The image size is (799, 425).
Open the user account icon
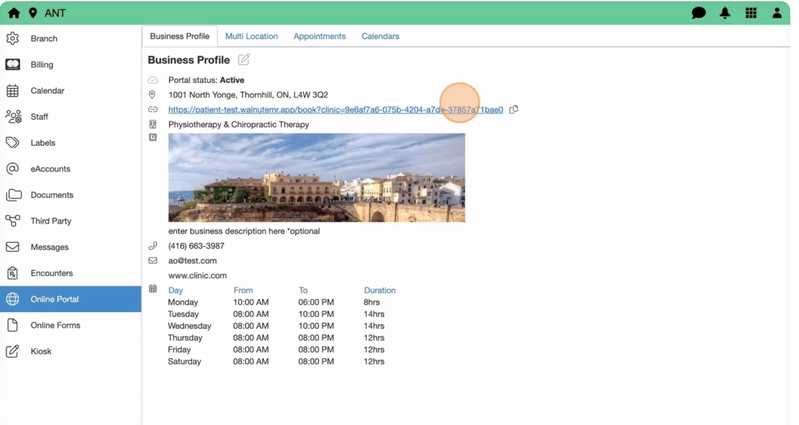click(x=777, y=13)
